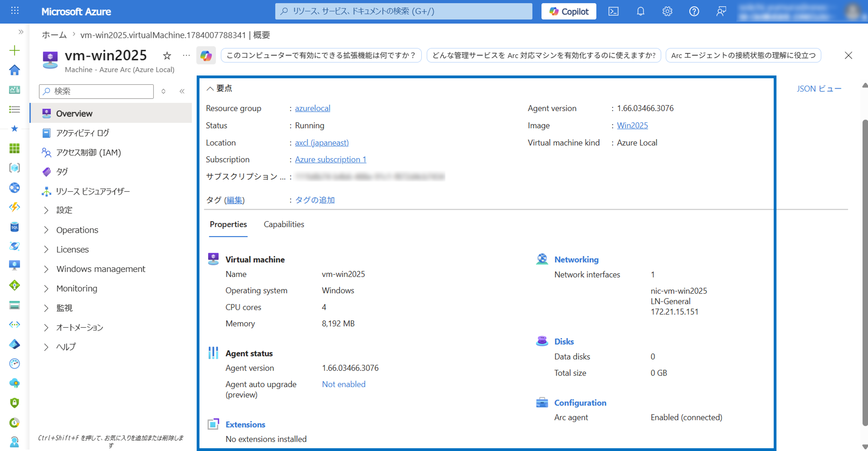Image resolution: width=868 pixels, height=451 pixels.
Task: Open Cost Management sidebar icon
Action: 14,422
